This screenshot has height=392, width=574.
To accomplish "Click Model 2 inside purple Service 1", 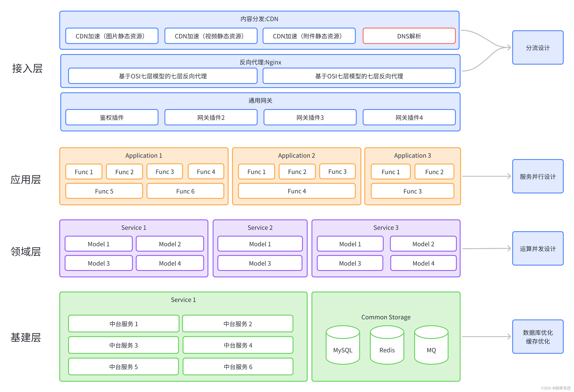I will 170,244.
